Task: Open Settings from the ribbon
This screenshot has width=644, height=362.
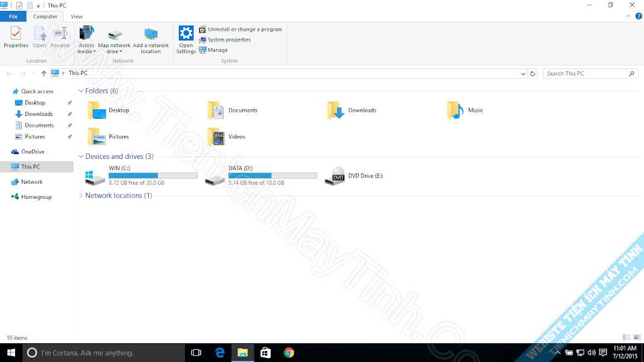Action: coord(186,39)
